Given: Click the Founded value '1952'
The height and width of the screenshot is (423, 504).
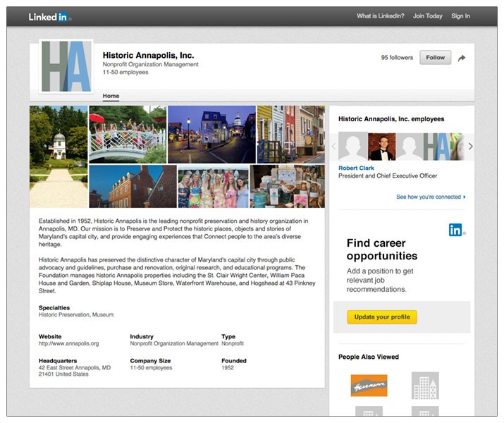Looking at the screenshot, I should pyautogui.click(x=228, y=368).
